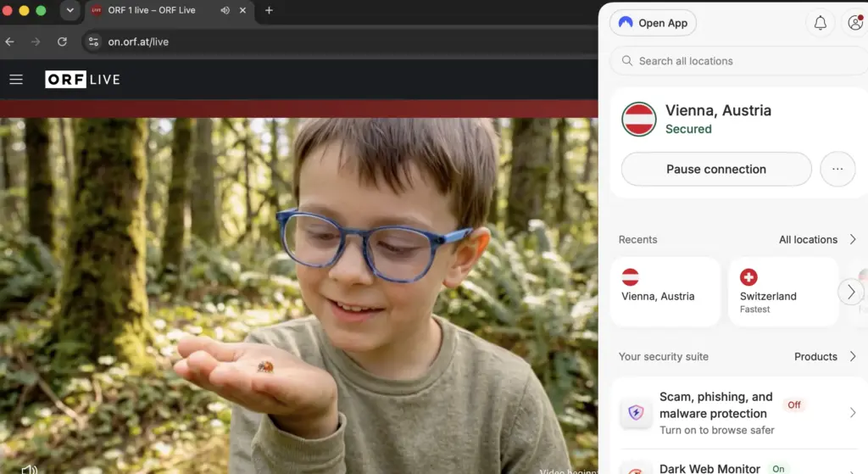Mute the ORF 1 live tab audio
Image resolution: width=868 pixels, height=474 pixels.
tap(225, 10)
